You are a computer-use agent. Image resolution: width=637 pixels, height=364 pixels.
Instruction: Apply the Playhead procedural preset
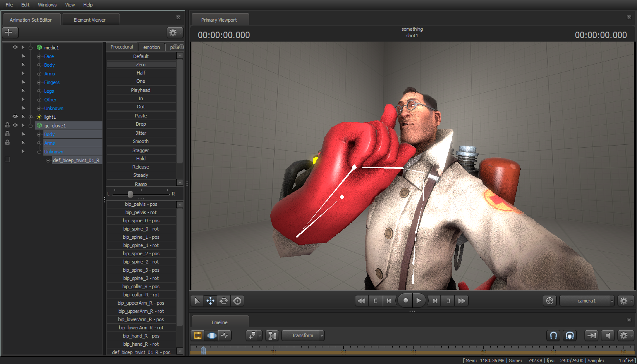coord(141,90)
